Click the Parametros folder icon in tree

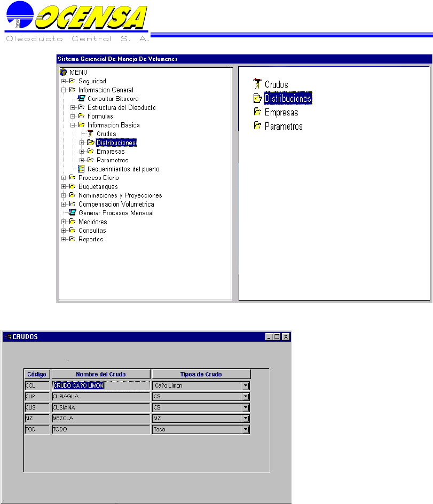(x=91, y=160)
